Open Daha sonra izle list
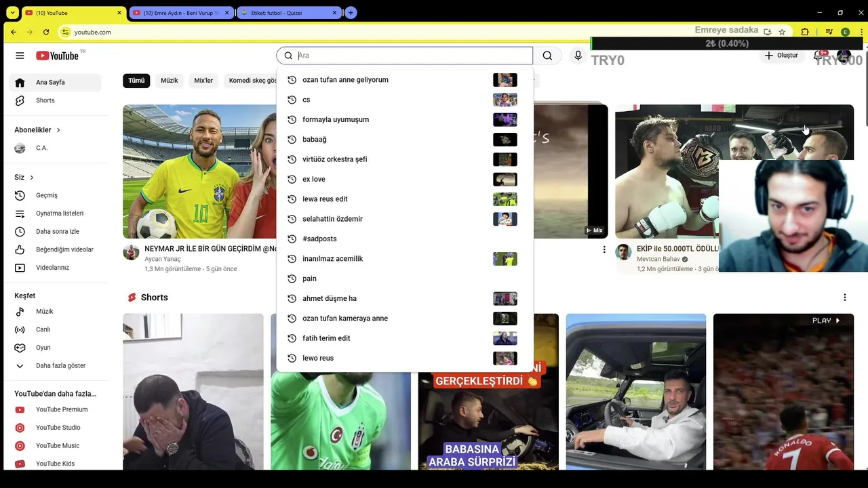 (55, 232)
